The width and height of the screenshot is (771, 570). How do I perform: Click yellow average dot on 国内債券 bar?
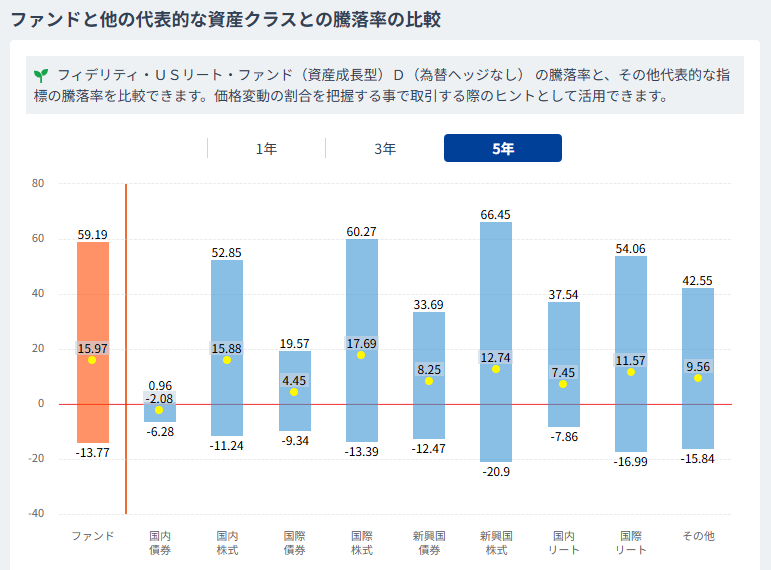coord(159,410)
